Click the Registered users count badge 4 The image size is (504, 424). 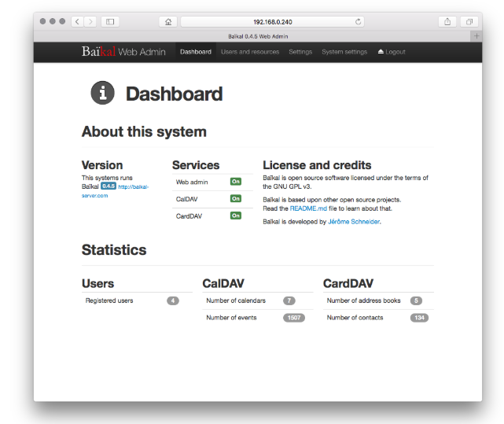[x=173, y=300]
